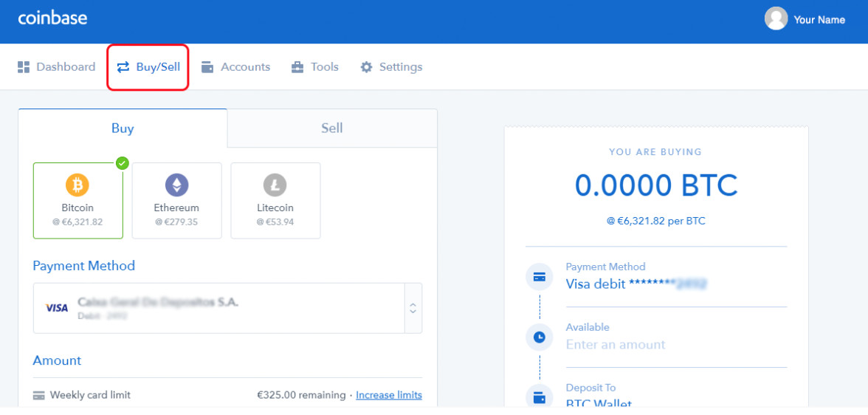The width and height of the screenshot is (868, 415).
Task: Click the €325.00 remaining text
Action: point(301,395)
